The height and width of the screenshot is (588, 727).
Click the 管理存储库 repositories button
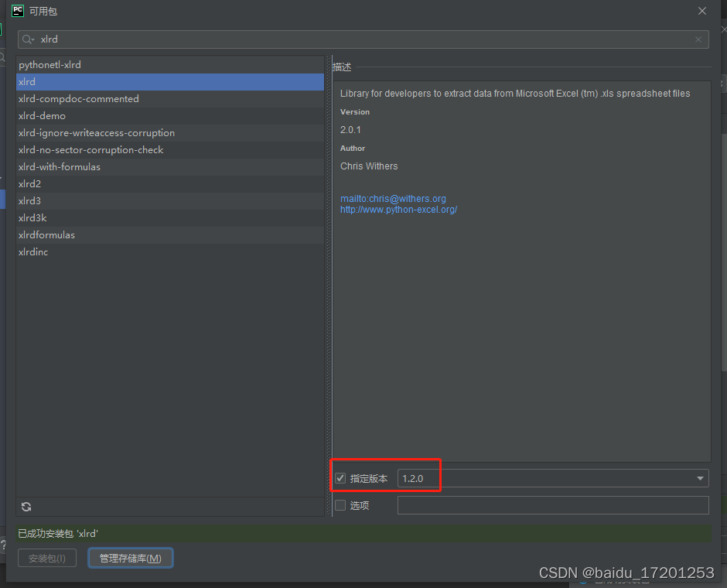(130, 557)
